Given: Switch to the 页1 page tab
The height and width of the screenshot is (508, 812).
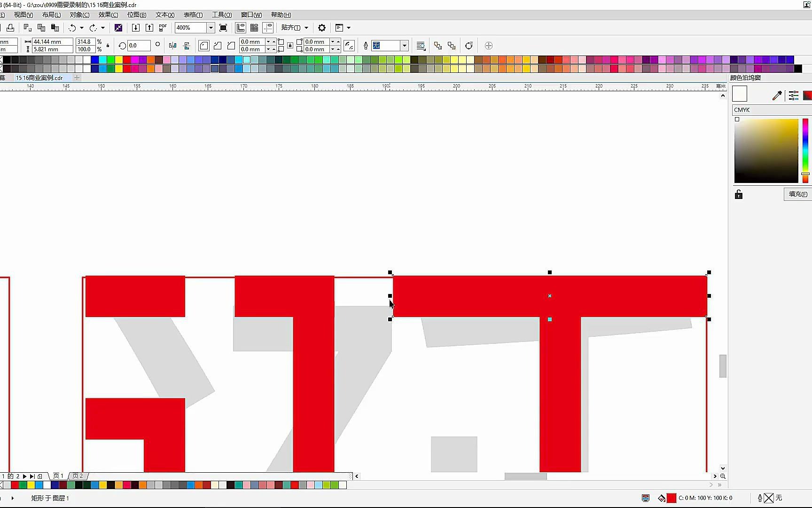Looking at the screenshot, I should [58, 476].
